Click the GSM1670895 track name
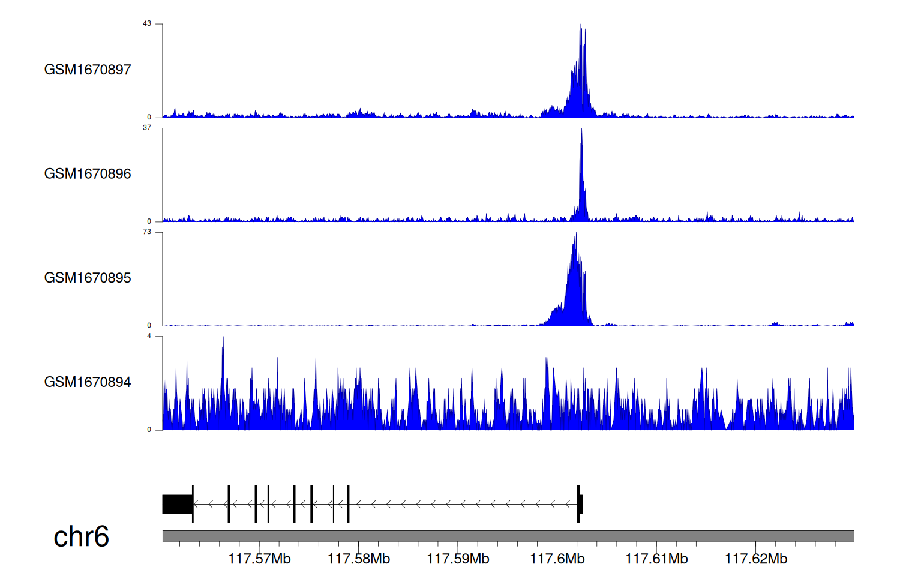 pyautogui.click(x=88, y=278)
